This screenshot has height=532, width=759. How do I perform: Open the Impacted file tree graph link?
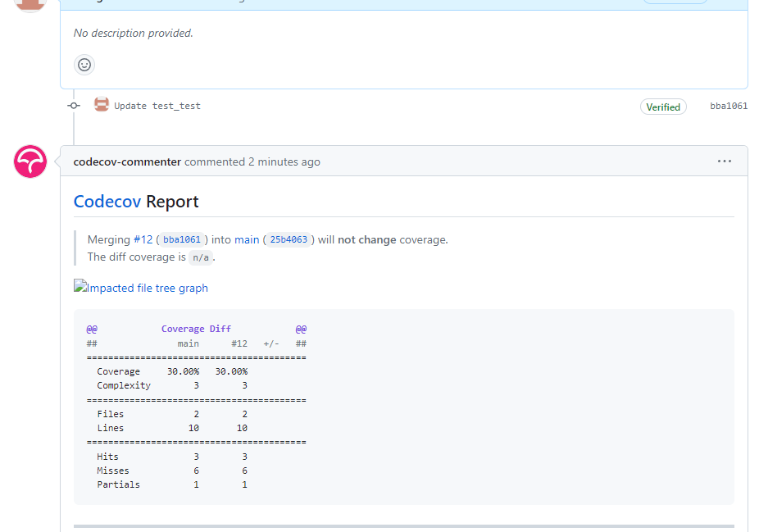point(141,288)
